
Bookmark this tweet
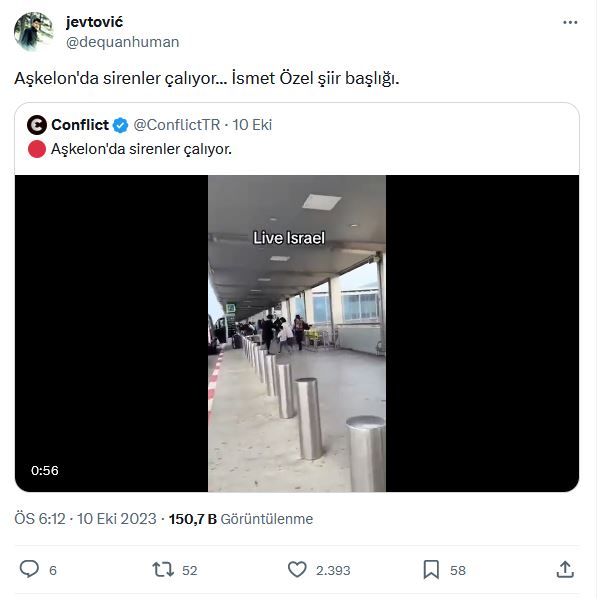(x=431, y=569)
